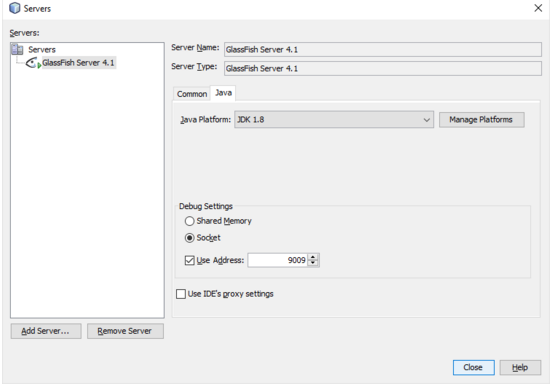552x389 pixels.
Task: Click the Close button
Action: click(x=473, y=368)
